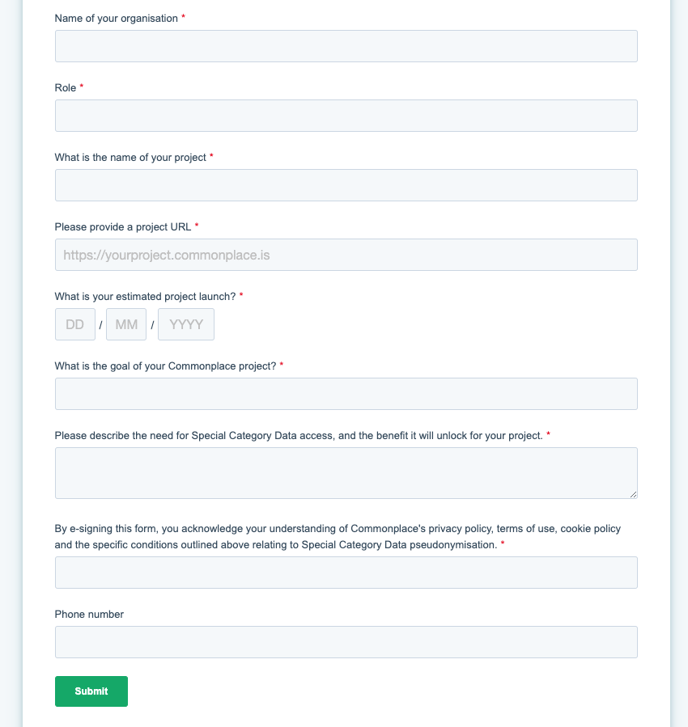The width and height of the screenshot is (688, 727).
Task: Click the organisation name input field
Action: click(x=346, y=46)
